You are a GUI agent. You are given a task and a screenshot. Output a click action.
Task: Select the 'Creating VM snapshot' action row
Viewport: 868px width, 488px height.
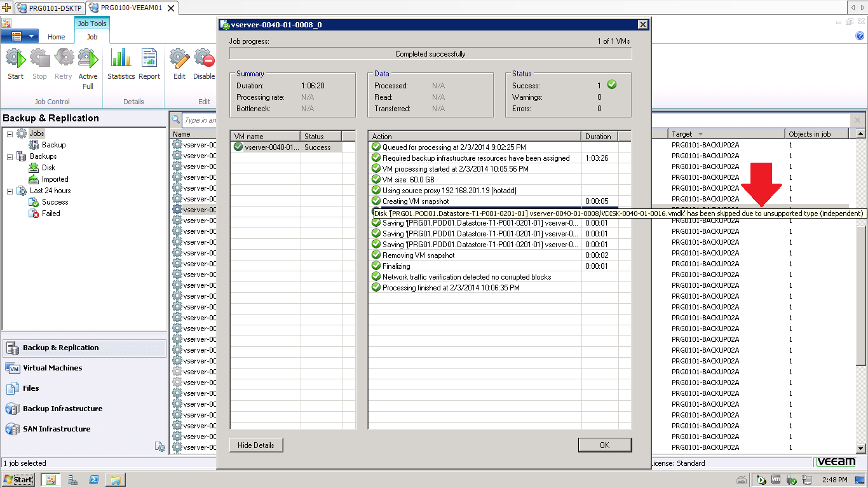pyautogui.click(x=493, y=201)
